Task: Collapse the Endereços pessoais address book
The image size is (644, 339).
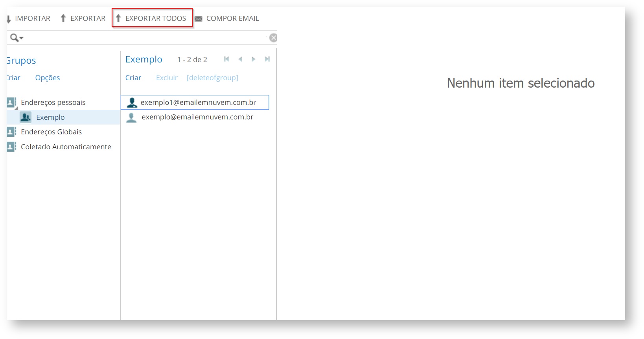Action: pos(16,108)
